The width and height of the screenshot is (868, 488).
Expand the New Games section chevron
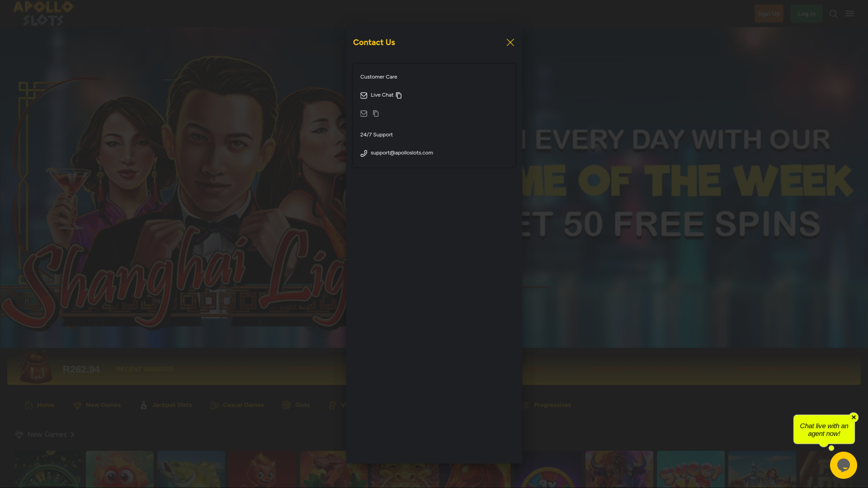coord(72,434)
